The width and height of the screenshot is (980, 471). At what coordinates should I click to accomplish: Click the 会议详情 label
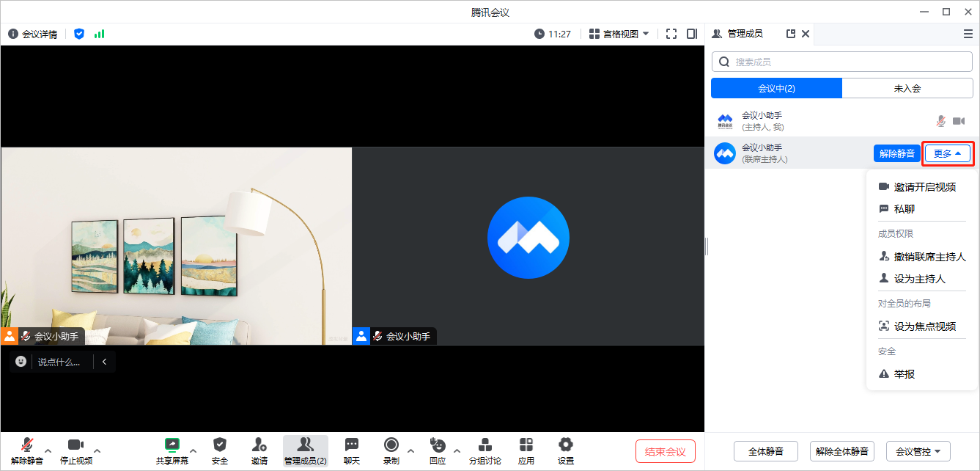point(40,34)
